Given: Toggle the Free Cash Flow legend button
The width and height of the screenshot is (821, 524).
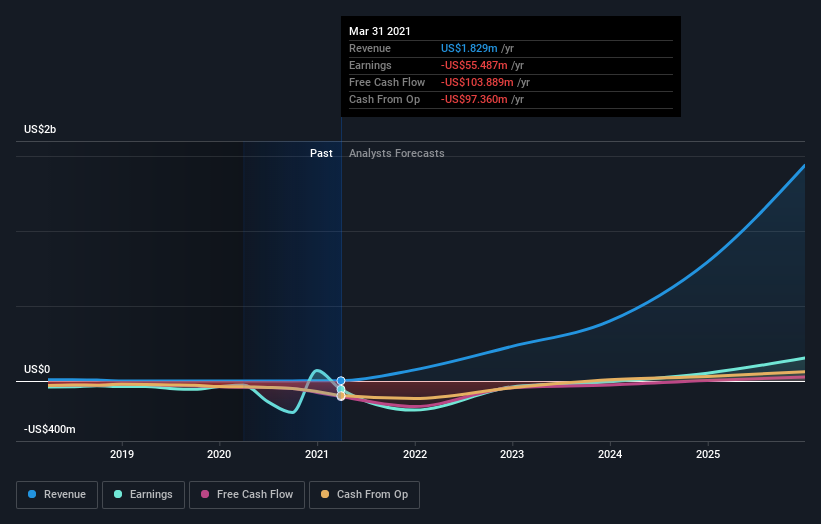Looking at the screenshot, I should pyautogui.click(x=247, y=495).
